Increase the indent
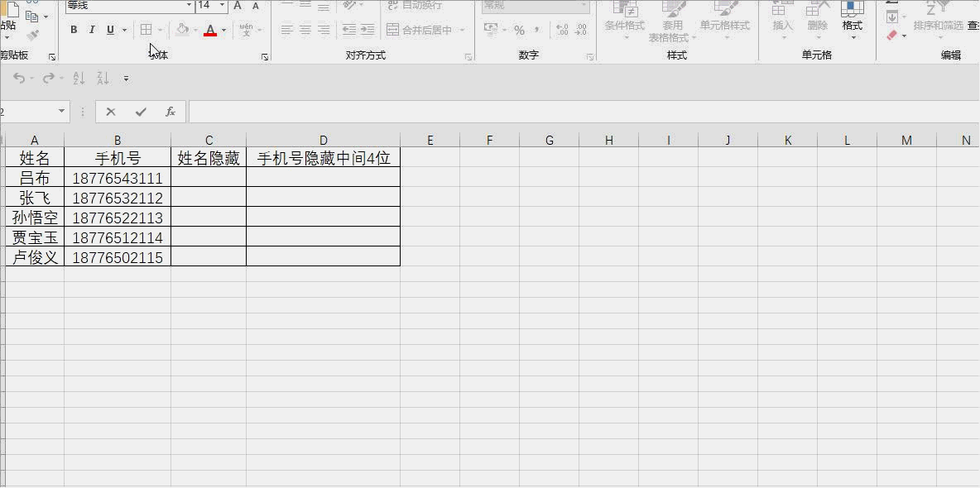The image size is (980, 488). pyautogui.click(x=367, y=30)
